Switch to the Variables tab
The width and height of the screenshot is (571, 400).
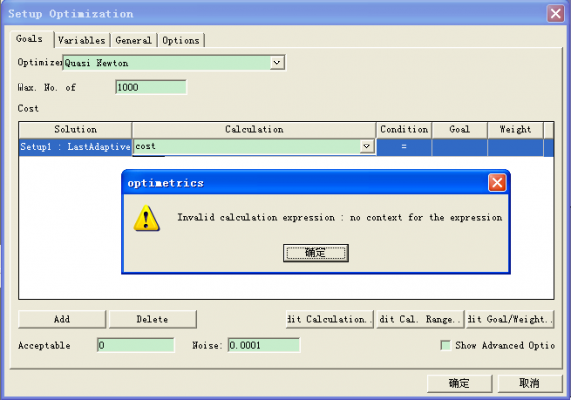point(82,40)
